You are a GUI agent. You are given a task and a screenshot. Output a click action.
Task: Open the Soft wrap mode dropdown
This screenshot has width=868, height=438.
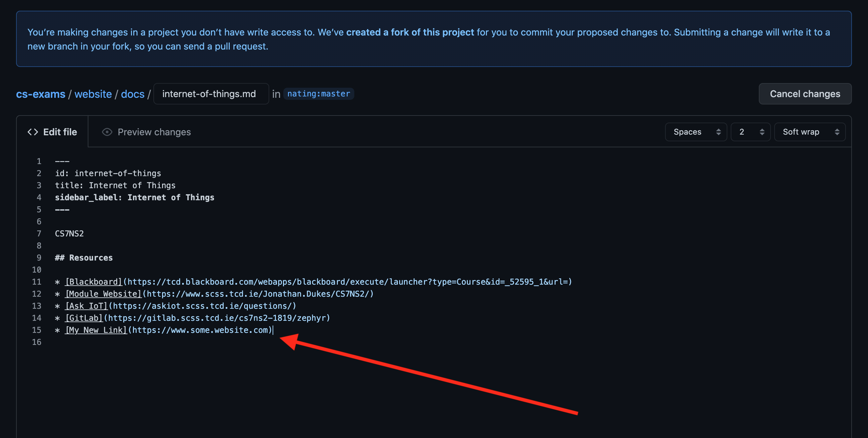(x=809, y=132)
